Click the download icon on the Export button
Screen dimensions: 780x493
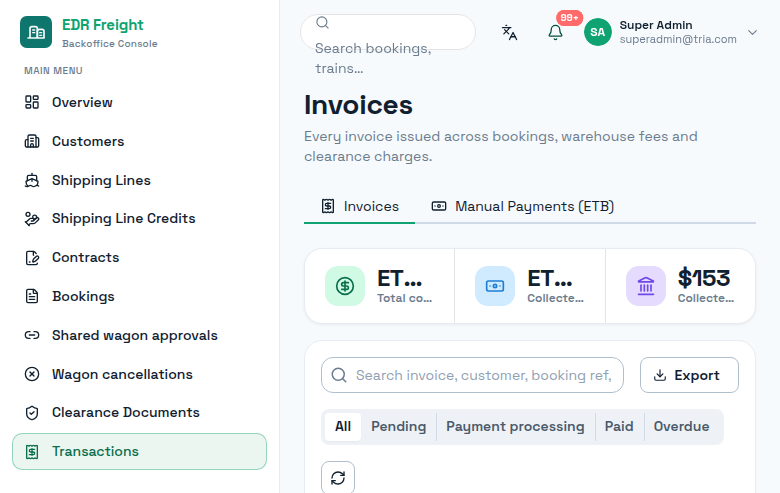click(660, 375)
